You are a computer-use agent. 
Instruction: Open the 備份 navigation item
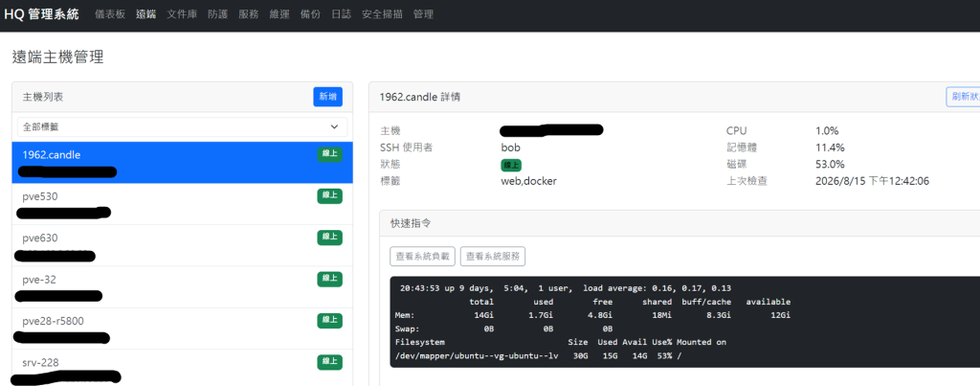tap(310, 14)
